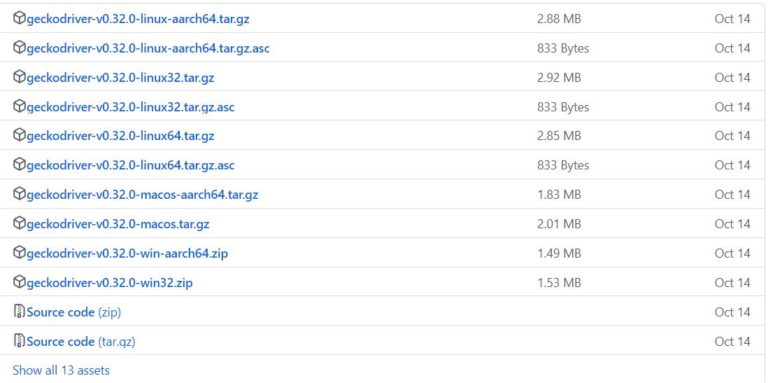Download Source code (zip) archive
The width and height of the screenshot is (768, 383).
[74, 312]
